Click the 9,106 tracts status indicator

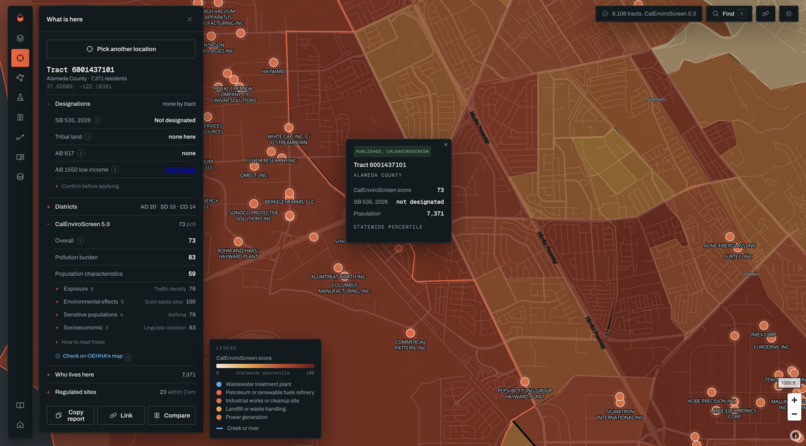pyautogui.click(x=649, y=14)
